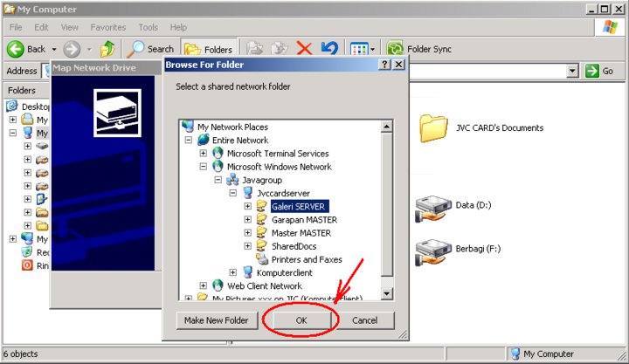Select JVC CARD's Documents folder icon
The image size is (629, 364).
pyautogui.click(x=432, y=128)
